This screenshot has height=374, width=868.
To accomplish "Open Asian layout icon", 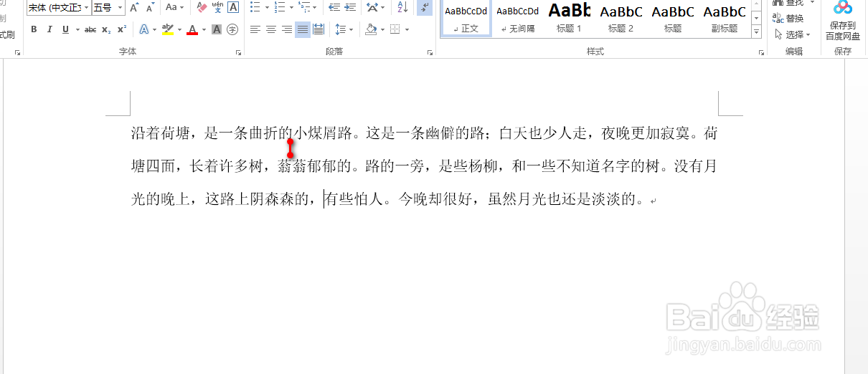I will tap(372, 8).
